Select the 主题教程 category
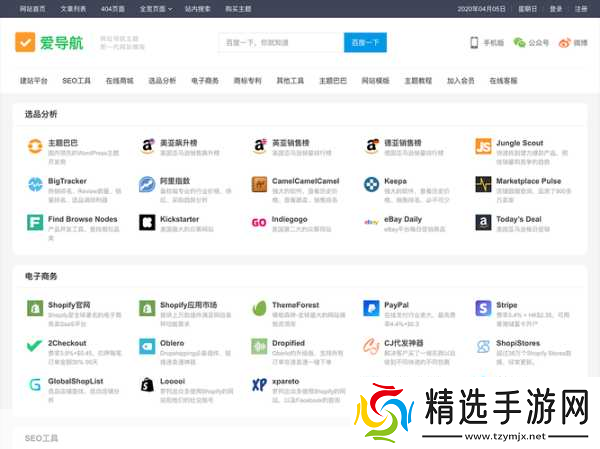 coord(418,81)
